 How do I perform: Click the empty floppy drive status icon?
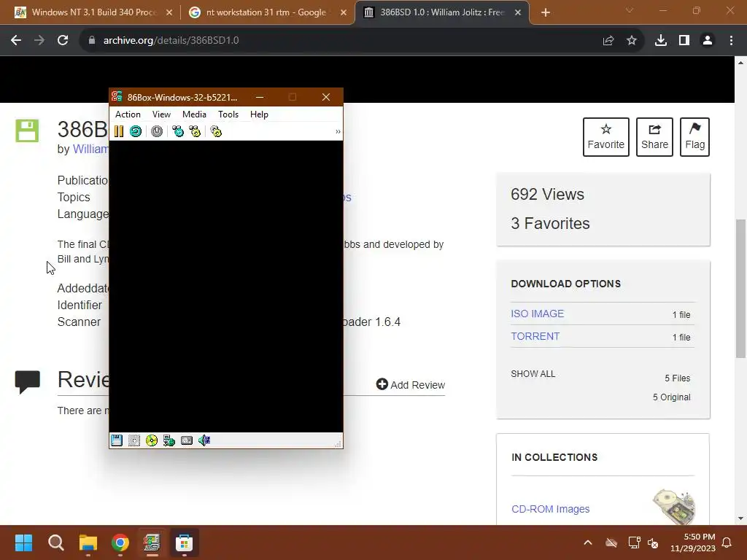134,440
